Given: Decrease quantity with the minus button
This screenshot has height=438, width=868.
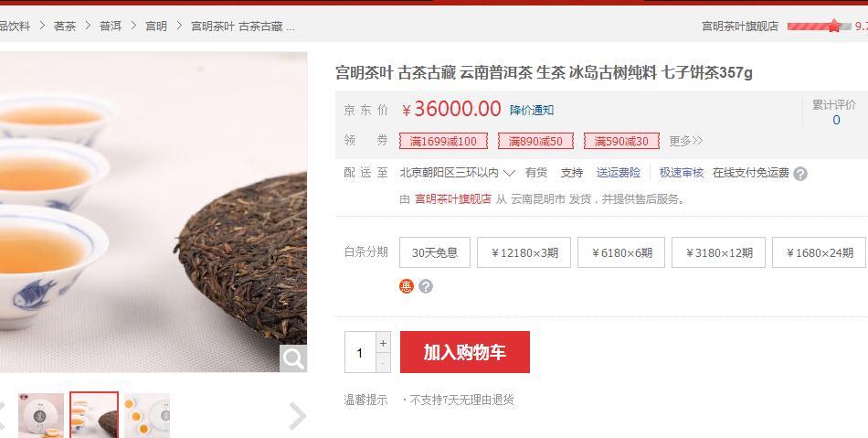Looking at the screenshot, I should click(x=383, y=363).
